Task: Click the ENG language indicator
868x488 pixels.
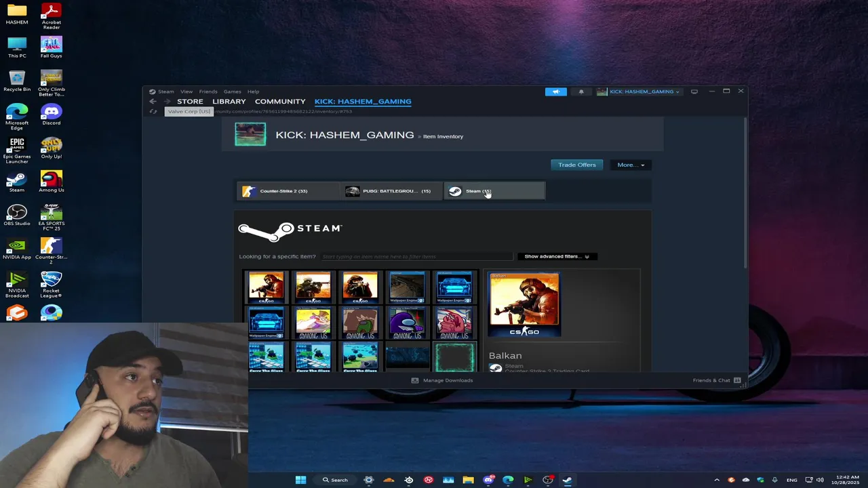Action: coord(792,480)
